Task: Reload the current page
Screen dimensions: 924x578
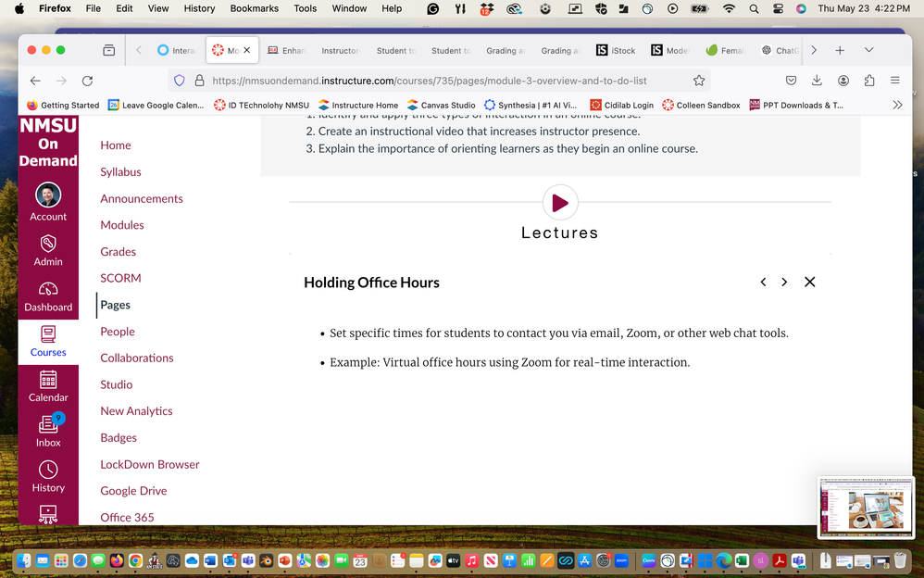Action: click(x=87, y=81)
